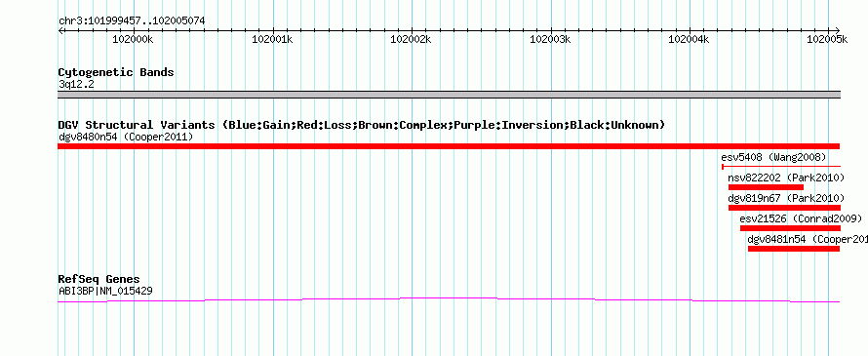The height and width of the screenshot is (356, 868).
Task: Select the gray 3q12.2 cytogenetic band bar
Action: [x=449, y=95]
